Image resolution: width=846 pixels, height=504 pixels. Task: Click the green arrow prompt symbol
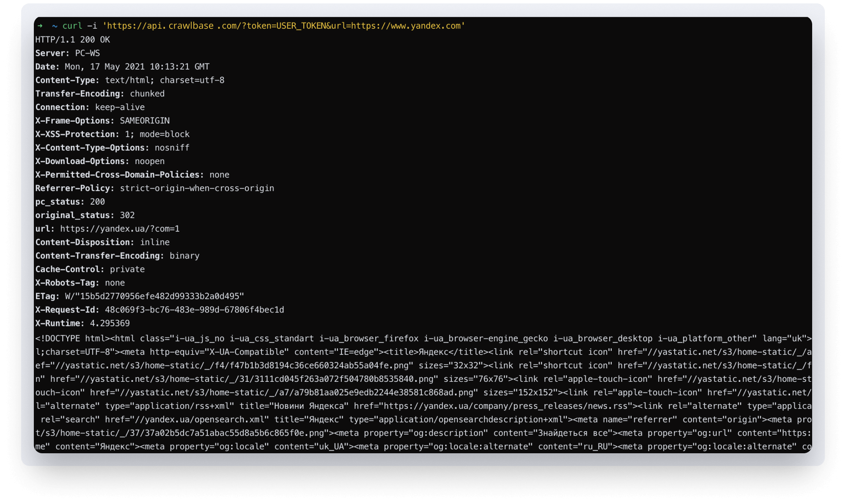point(40,26)
